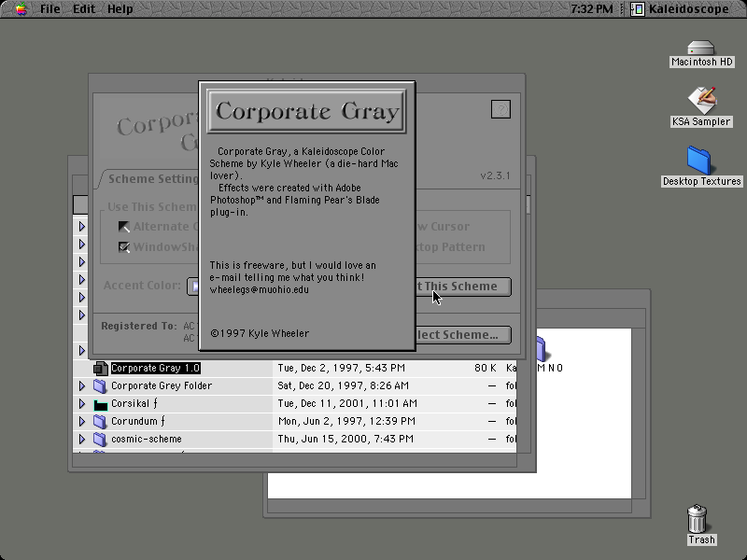Click the '©1997 Kyle Wheeler' copyright text
747x560 pixels.
[x=260, y=333]
